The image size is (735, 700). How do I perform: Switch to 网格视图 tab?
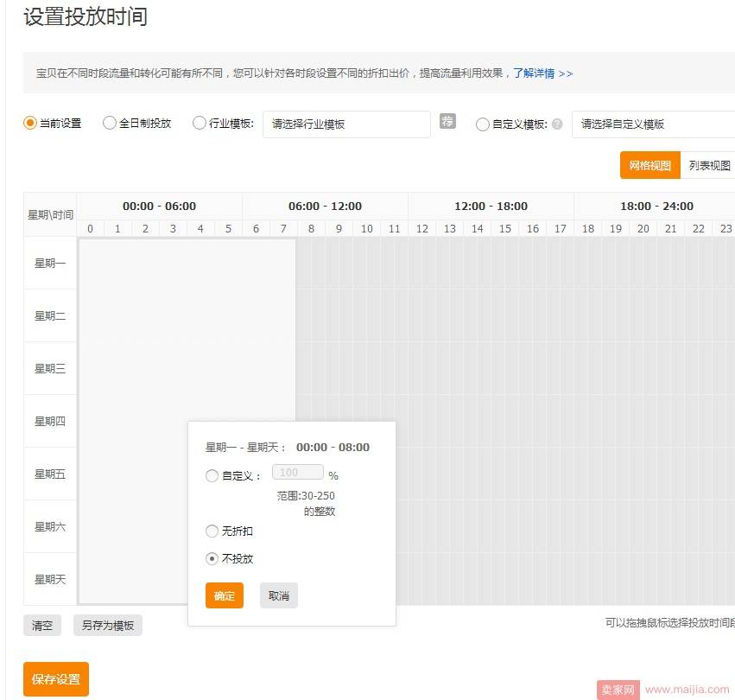pos(649,165)
